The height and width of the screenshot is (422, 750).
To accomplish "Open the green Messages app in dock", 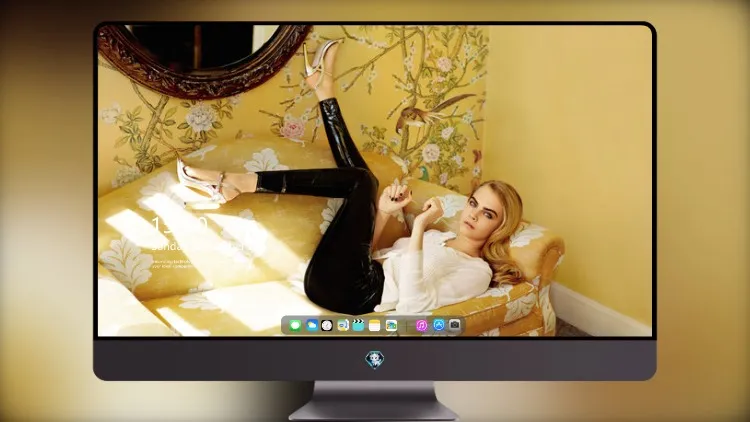I will 295,325.
